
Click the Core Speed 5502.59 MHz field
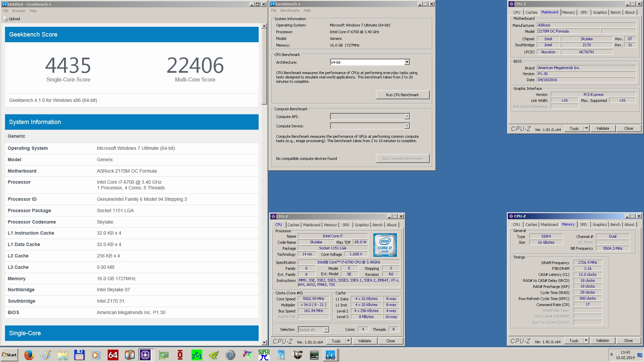click(x=313, y=299)
